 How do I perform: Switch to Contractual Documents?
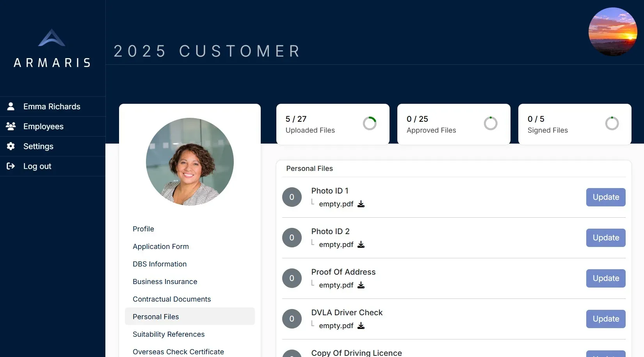pyautogui.click(x=171, y=299)
